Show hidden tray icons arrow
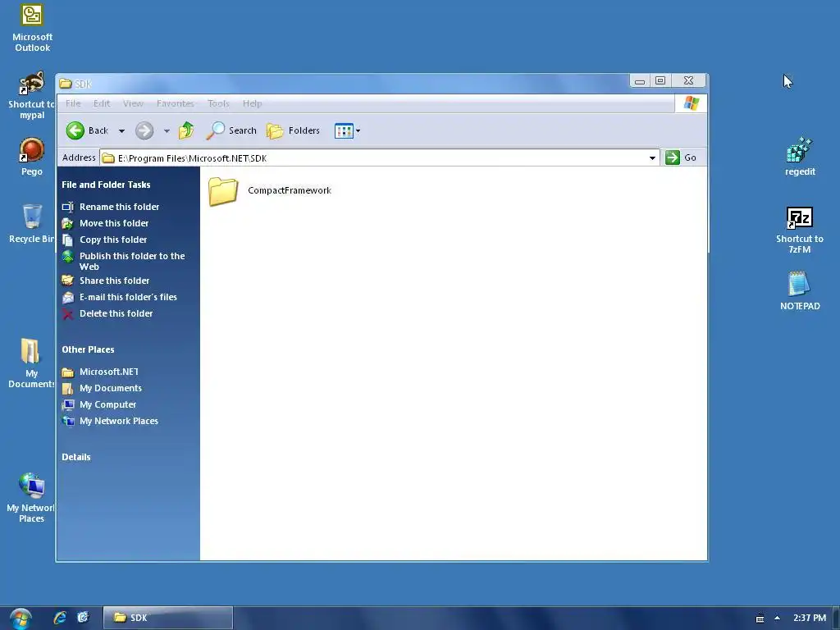Image resolution: width=840 pixels, height=630 pixels. point(777,618)
